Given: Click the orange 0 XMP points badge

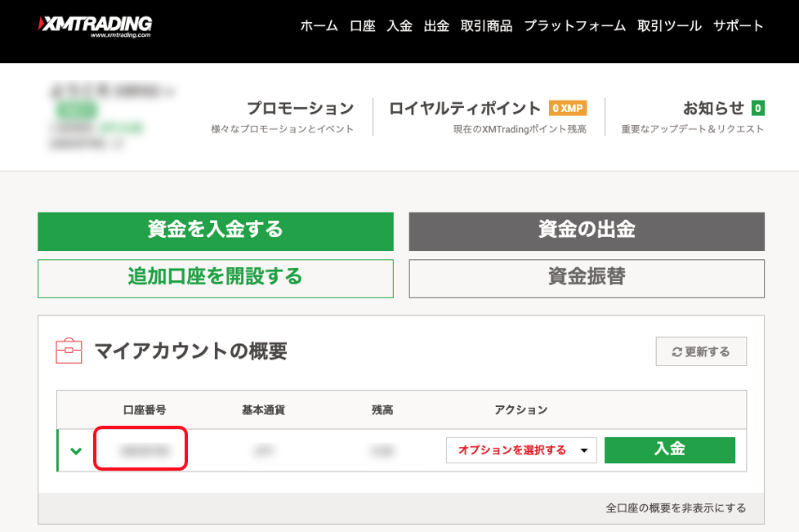Looking at the screenshot, I should pos(568,108).
